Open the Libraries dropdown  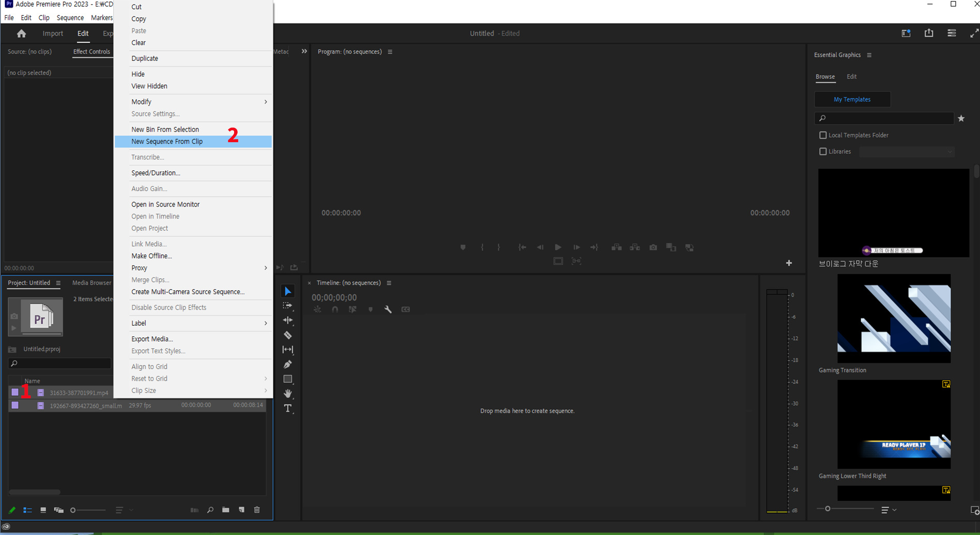(x=906, y=152)
